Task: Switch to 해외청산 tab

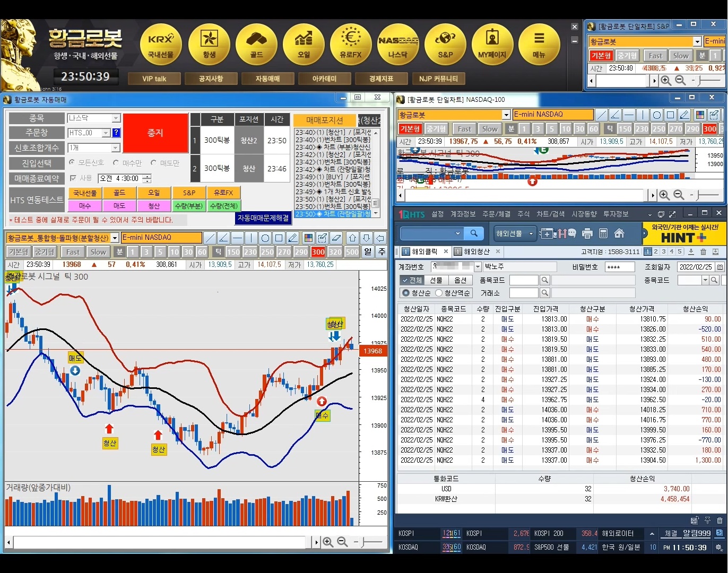Action: [477, 251]
